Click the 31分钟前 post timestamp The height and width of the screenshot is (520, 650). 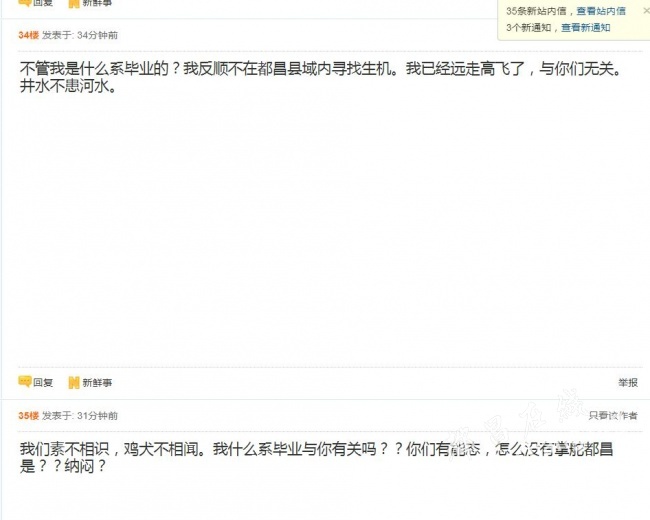click(x=97, y=416)
